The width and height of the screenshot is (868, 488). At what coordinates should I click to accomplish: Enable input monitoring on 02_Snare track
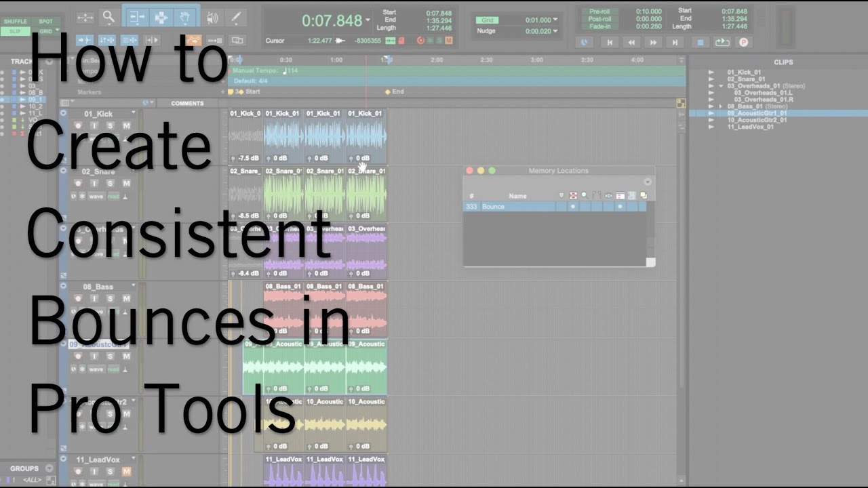click(94, 184)
